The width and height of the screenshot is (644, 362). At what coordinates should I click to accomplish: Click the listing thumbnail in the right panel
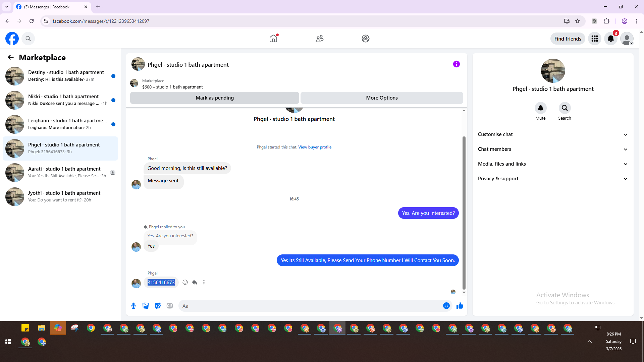pos(553,71)
